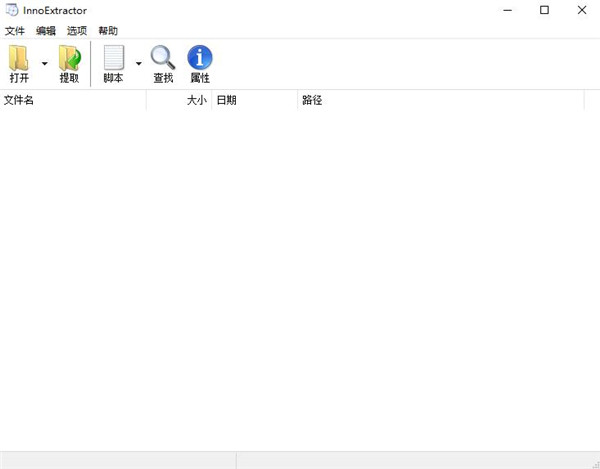Open the 脚本 script icon

tap(114, 57)
